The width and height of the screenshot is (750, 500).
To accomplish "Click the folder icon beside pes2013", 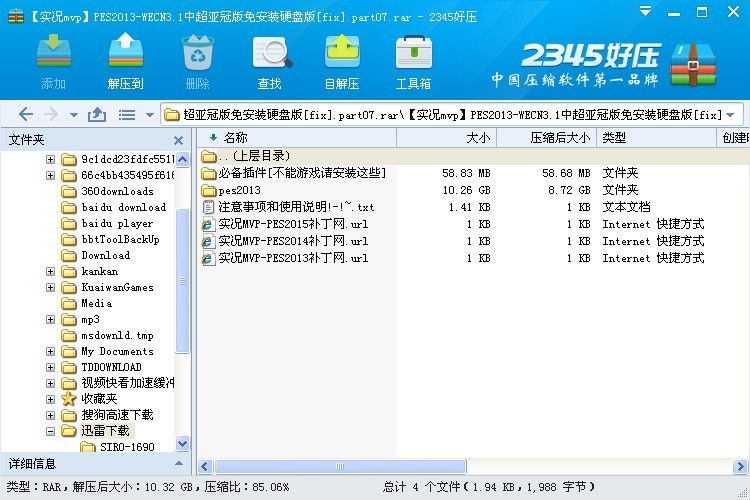I will [x=209, y=190].
